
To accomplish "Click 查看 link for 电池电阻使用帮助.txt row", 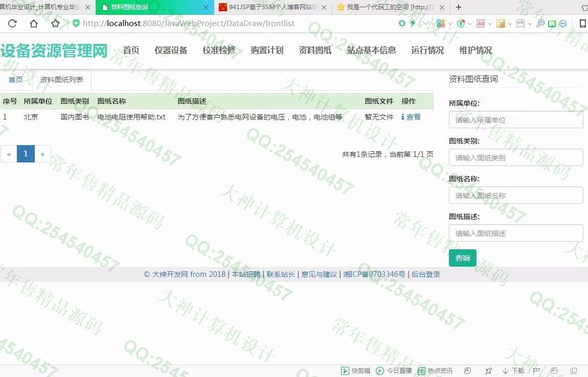I will [411, 117].
